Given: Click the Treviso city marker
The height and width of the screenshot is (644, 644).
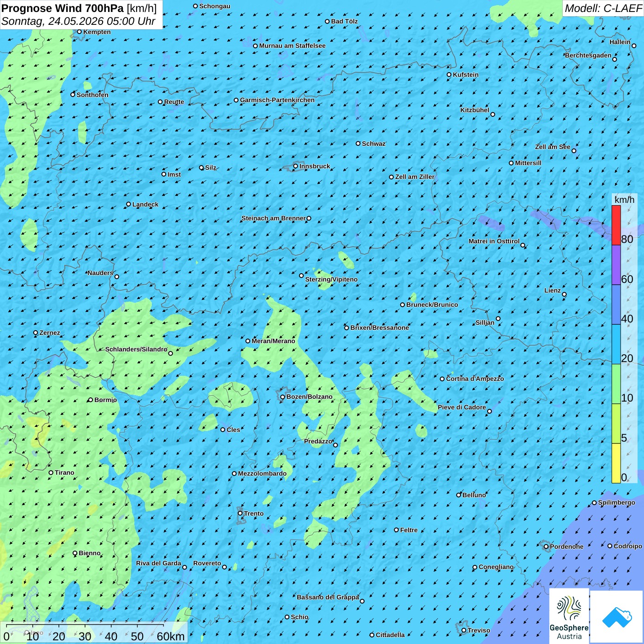Looking at the screenshot, I should tap(464, 631).
